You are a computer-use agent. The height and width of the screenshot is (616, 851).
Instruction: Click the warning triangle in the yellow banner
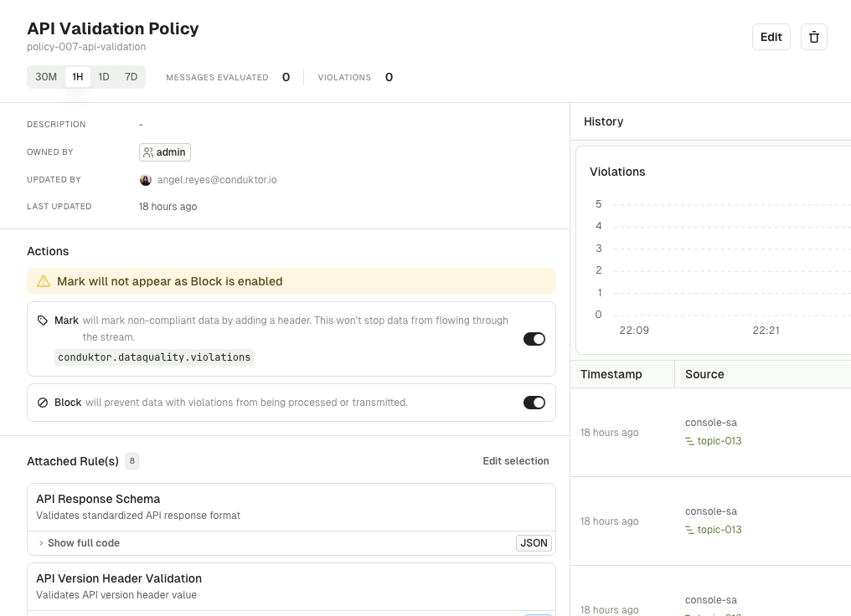(44, 281)
